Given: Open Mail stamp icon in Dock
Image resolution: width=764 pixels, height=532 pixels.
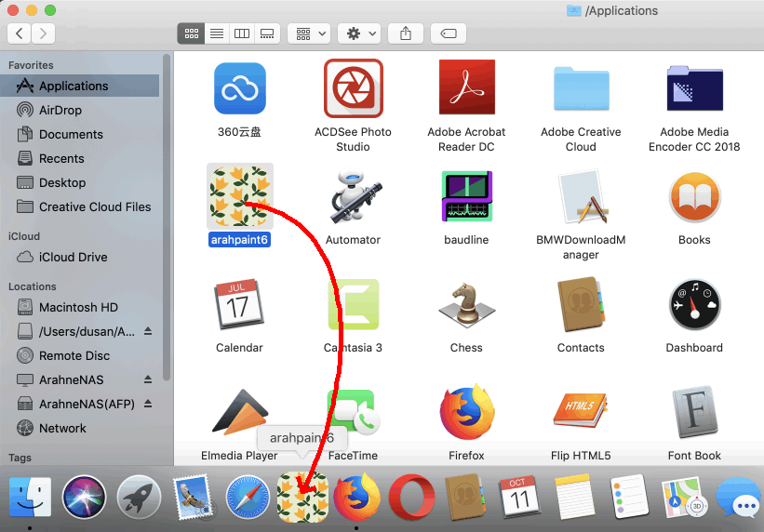Looking at the screenshot, I should pos(194,498).
